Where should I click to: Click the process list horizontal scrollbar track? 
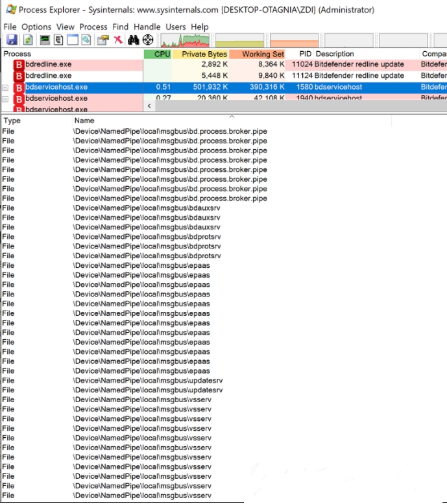301,106
